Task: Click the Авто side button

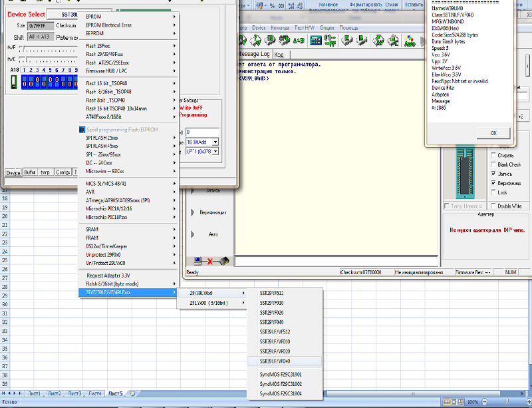Action: coord(213,234)
